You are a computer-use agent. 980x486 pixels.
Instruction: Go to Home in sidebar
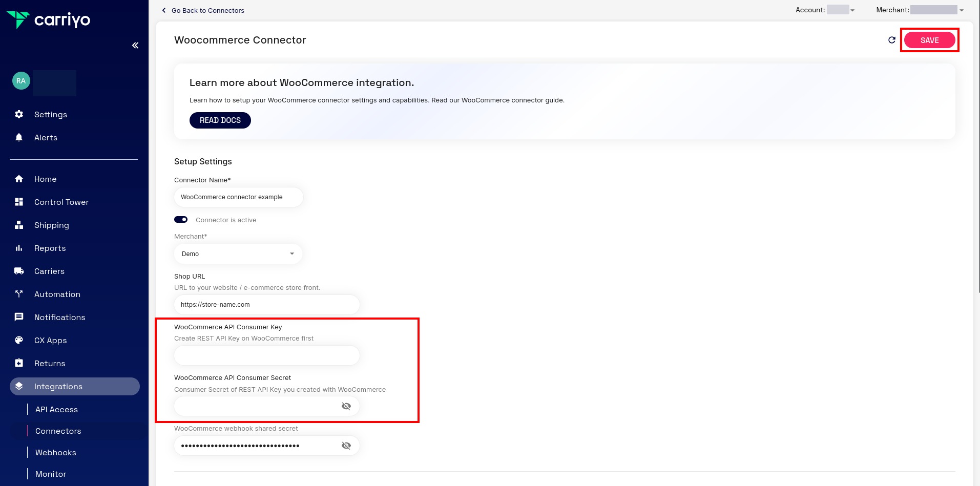coord(46,179)
